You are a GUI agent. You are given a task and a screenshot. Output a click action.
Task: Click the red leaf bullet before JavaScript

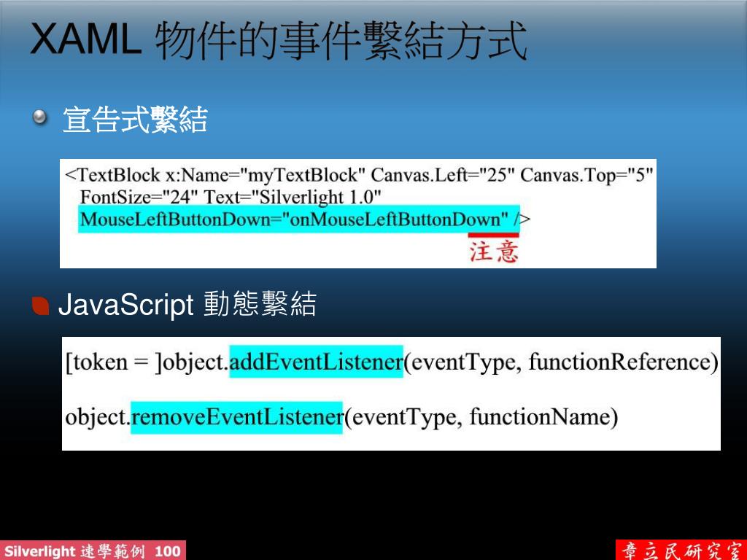tap(41, 306)
